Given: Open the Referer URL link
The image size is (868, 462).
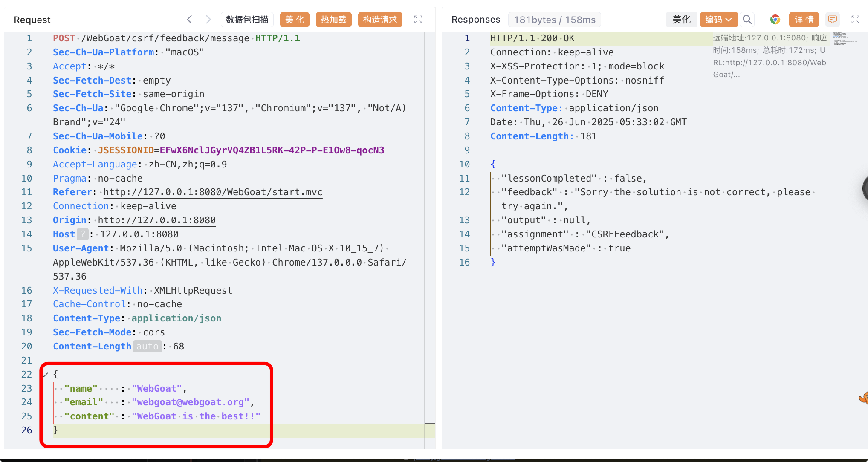Looking at the screenshot, I should tap(213, 192).
